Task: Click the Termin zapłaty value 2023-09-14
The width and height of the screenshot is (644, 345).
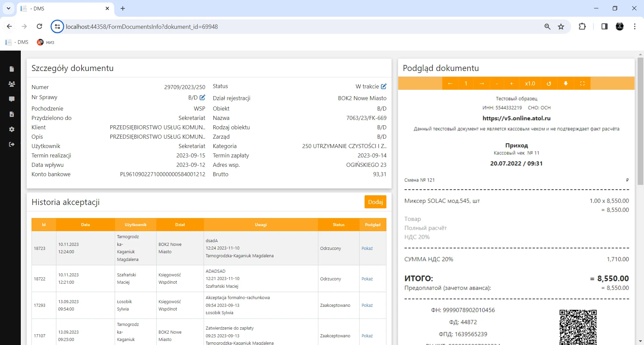Action: (372, 155)
